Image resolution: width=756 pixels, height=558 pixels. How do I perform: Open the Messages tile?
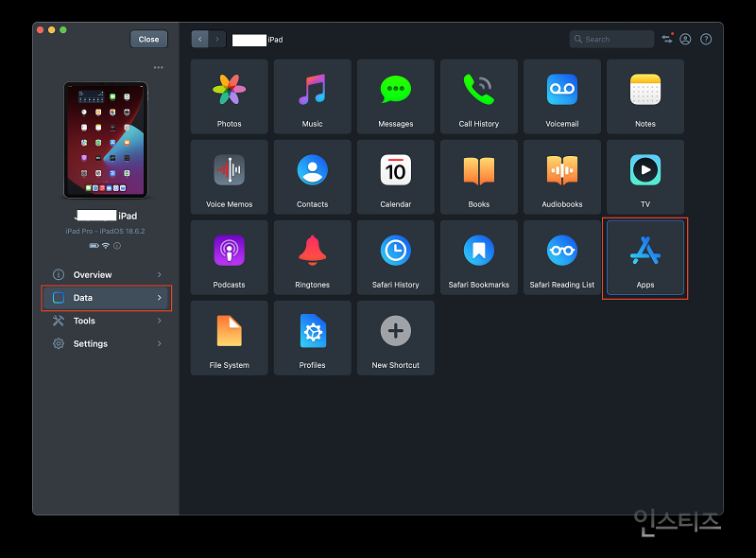point(396,96)
